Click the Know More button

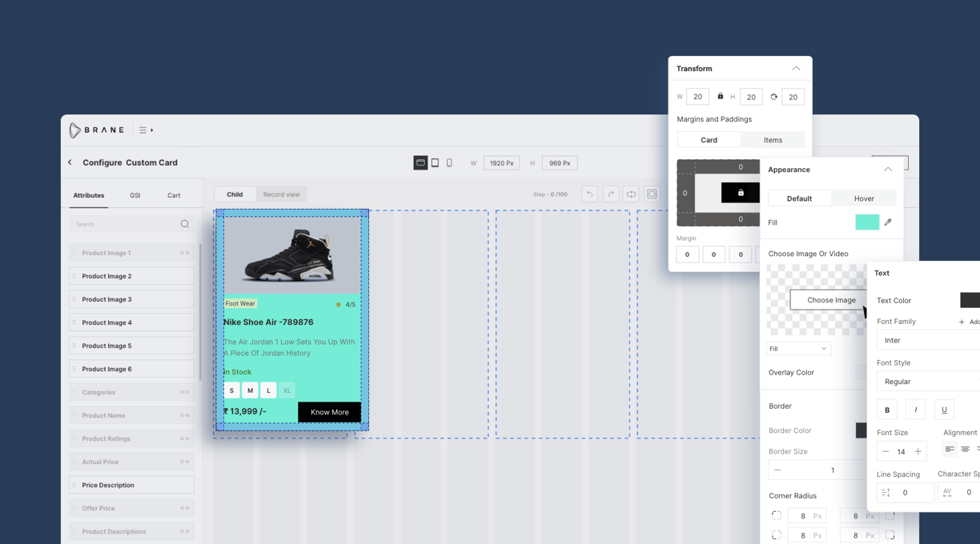click(x=329, y=412)
